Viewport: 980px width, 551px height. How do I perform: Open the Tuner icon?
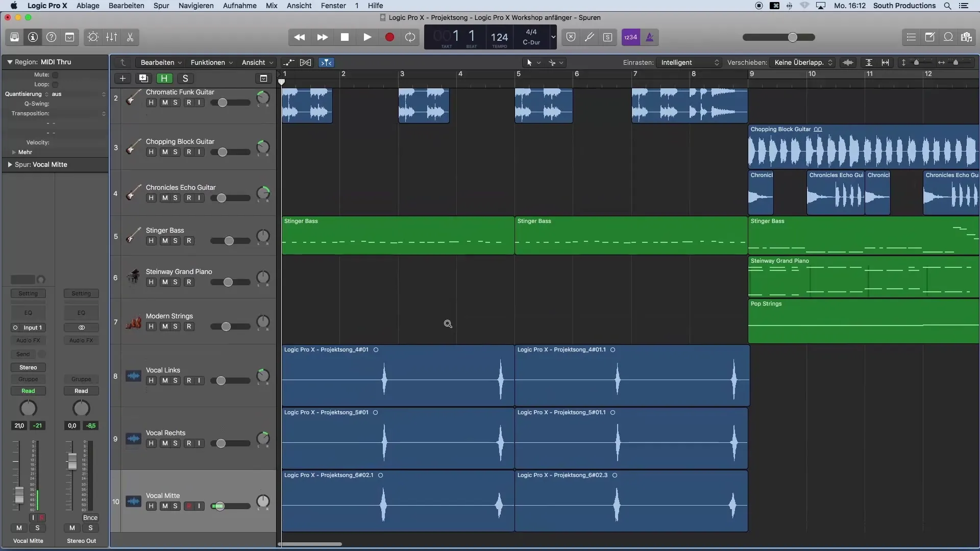(590, 37)
